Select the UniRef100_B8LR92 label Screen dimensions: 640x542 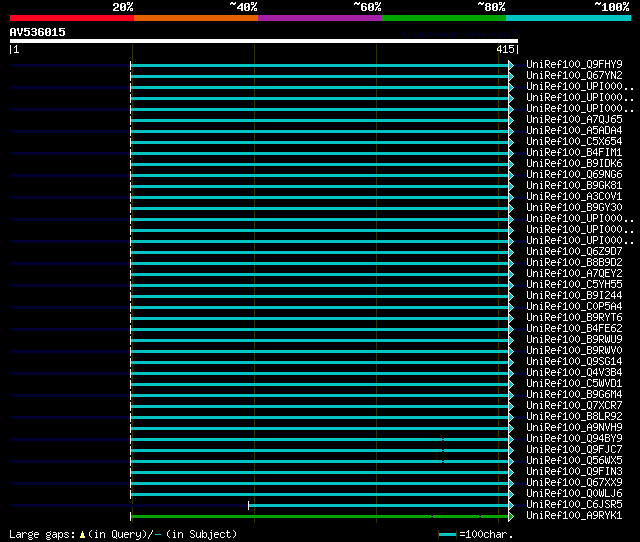click(x=574, y=417)
